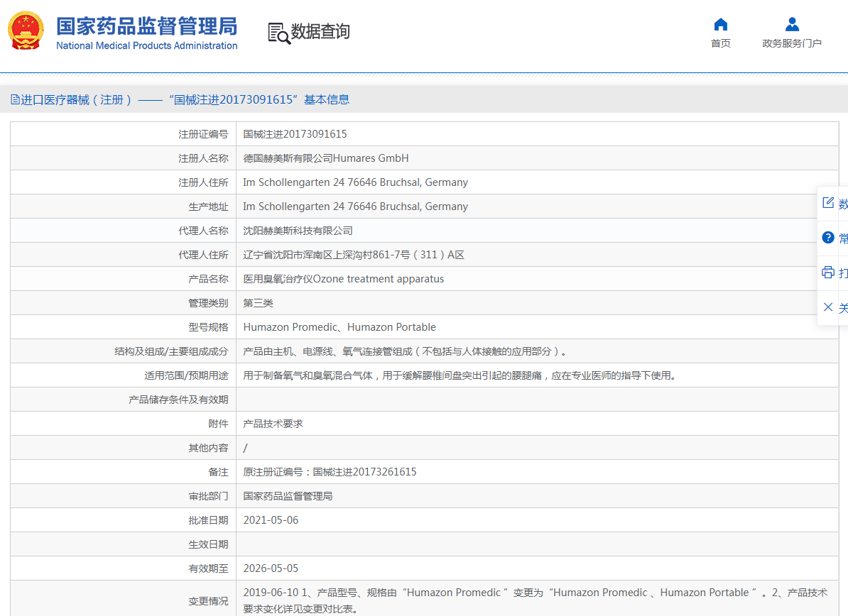This screenshot has width=848, height=616.
Task: Click the document icon before 进口医疗器械（注册）
Action: click(15, 99)
